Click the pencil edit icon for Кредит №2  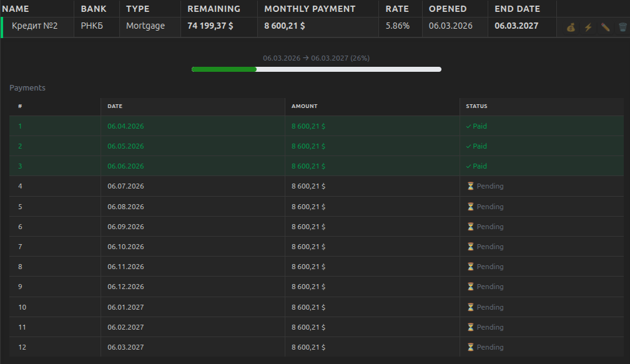click(x=605, y=27)
